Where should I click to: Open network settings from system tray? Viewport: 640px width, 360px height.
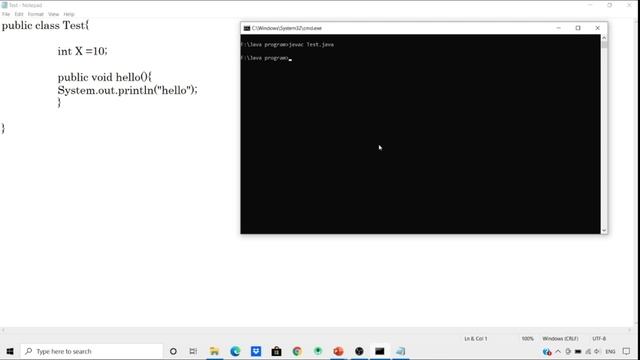pyautogui.click(x=588, y=351)
